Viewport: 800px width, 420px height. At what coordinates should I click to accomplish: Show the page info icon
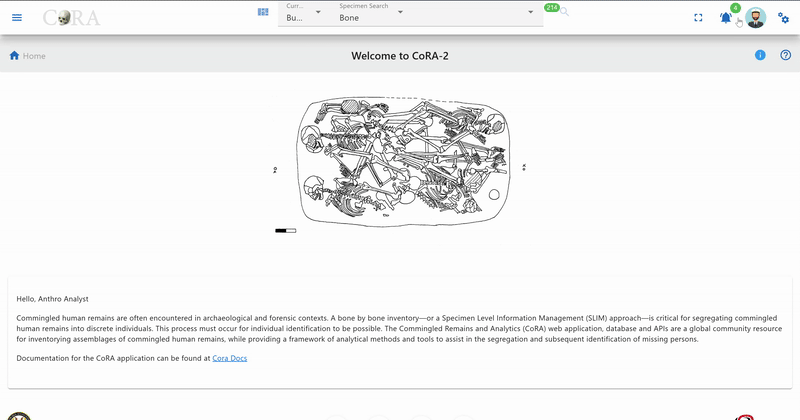(760, 55)
